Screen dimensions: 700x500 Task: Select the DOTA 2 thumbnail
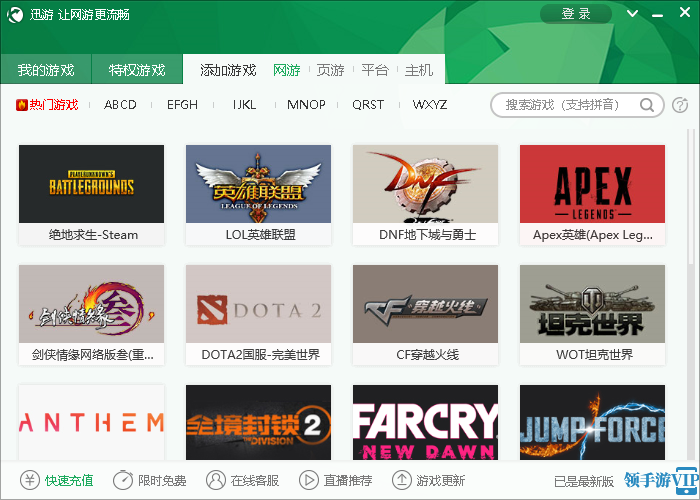258,304
